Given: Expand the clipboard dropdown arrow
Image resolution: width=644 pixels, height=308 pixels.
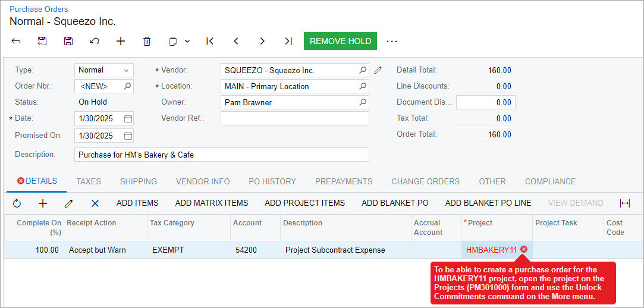Looking at the screenshot, I should click(187, 42).
